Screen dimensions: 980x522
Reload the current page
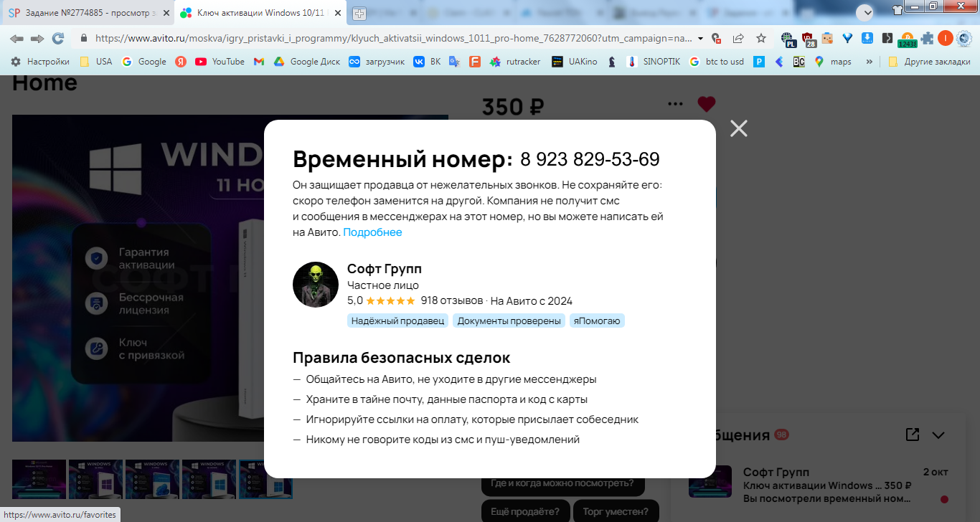point(58,39)
